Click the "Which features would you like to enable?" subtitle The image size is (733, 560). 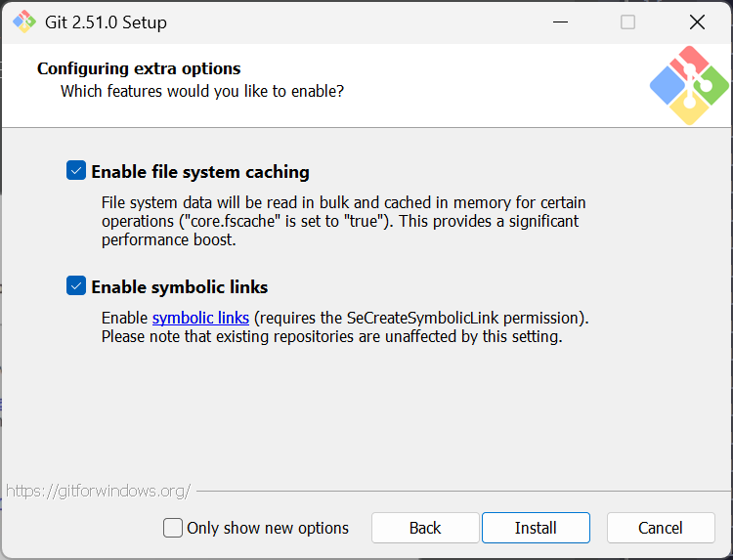pos(202,91)
